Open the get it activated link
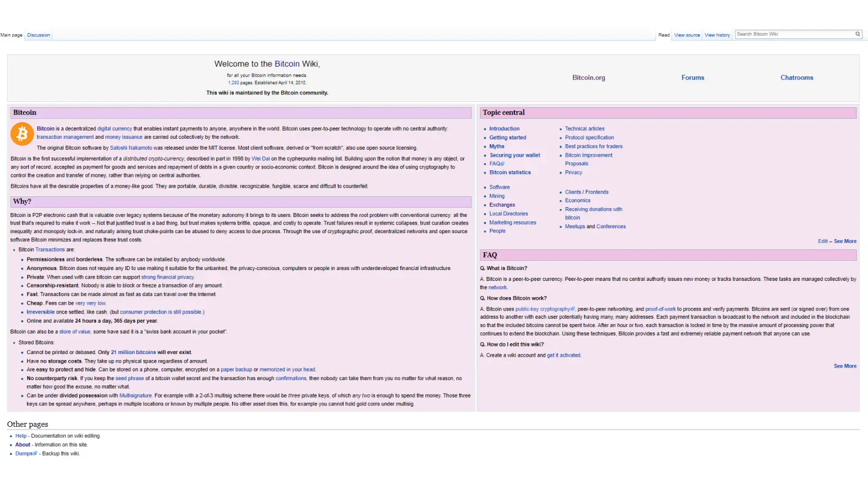Image resolution: width=868 pixels, height=488 pixels. coord(564,356)
